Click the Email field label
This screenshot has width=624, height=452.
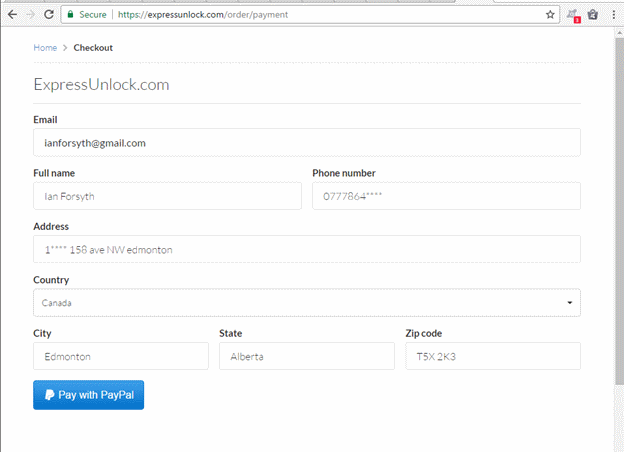(x=45, y=120)
